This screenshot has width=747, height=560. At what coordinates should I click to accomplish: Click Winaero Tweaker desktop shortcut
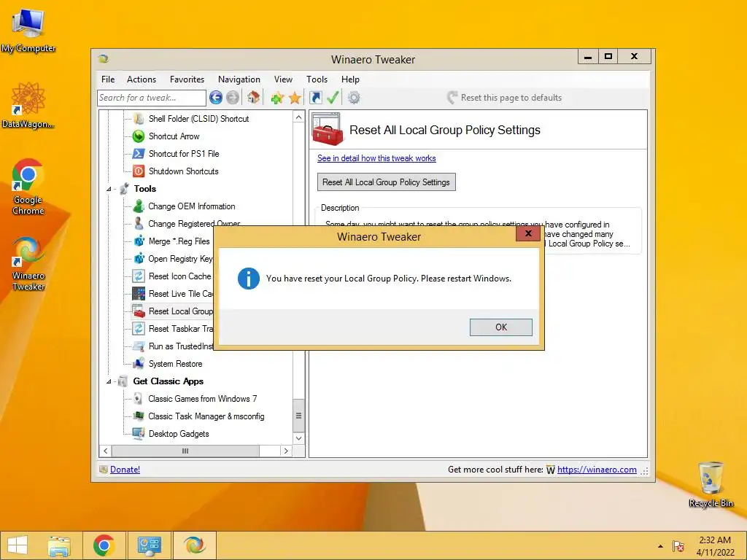pyautogui.click(x=28, y=264)
